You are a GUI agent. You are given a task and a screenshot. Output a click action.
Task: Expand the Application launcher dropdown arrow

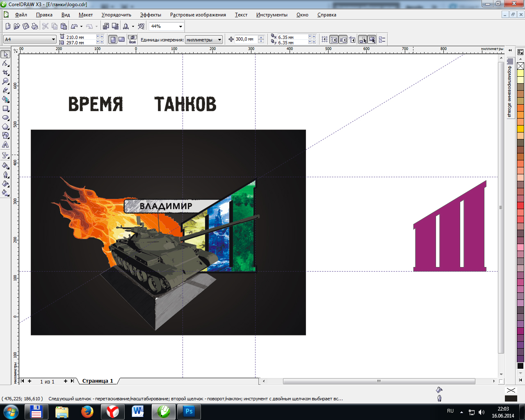click(133, 26)
